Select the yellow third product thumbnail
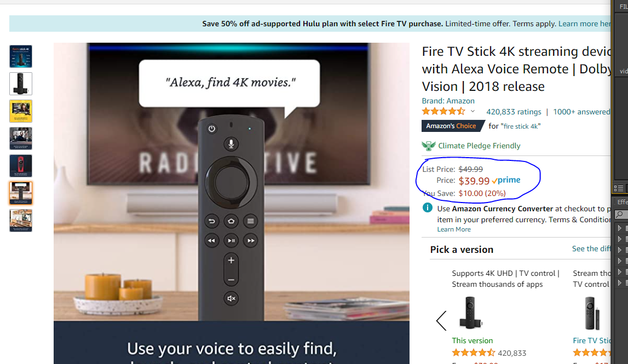Screen dimensions: 628x364 tap(21, 111)
